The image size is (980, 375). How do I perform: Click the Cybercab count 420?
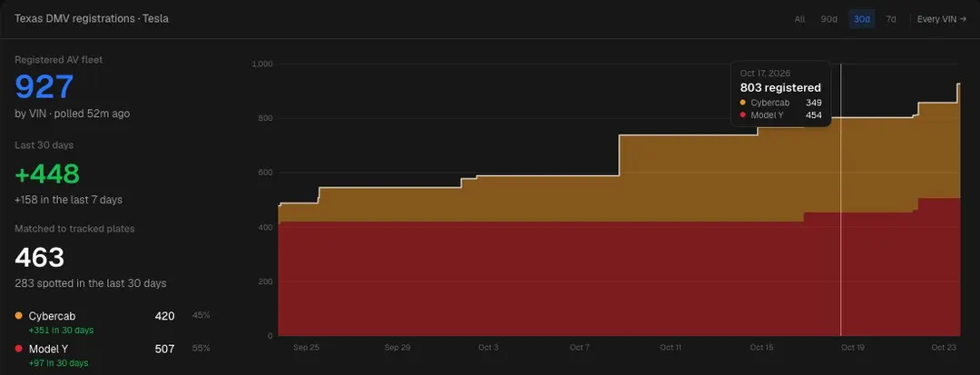[x=164, y=316]
